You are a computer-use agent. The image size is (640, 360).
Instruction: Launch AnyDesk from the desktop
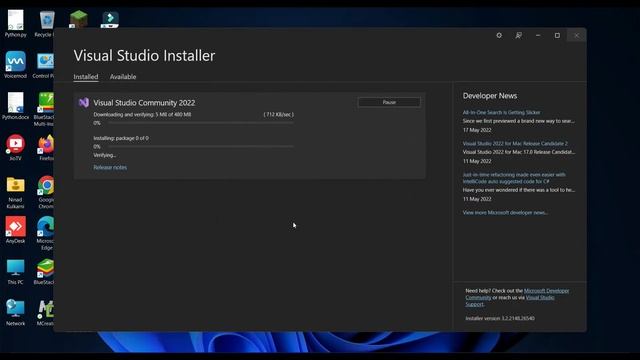[x=16, y=230]
